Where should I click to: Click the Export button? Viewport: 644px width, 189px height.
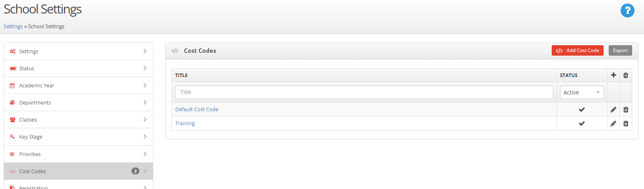(620, 50)
